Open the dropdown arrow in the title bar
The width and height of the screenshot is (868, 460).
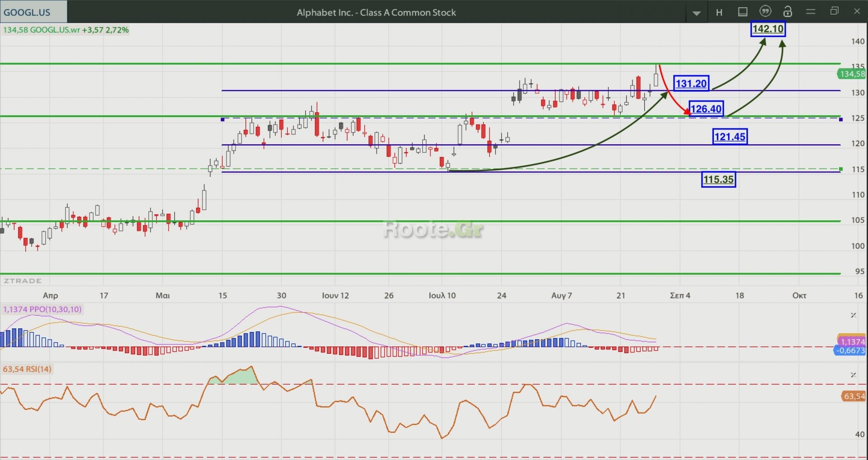pyautogui.click(x=696, y=13)
